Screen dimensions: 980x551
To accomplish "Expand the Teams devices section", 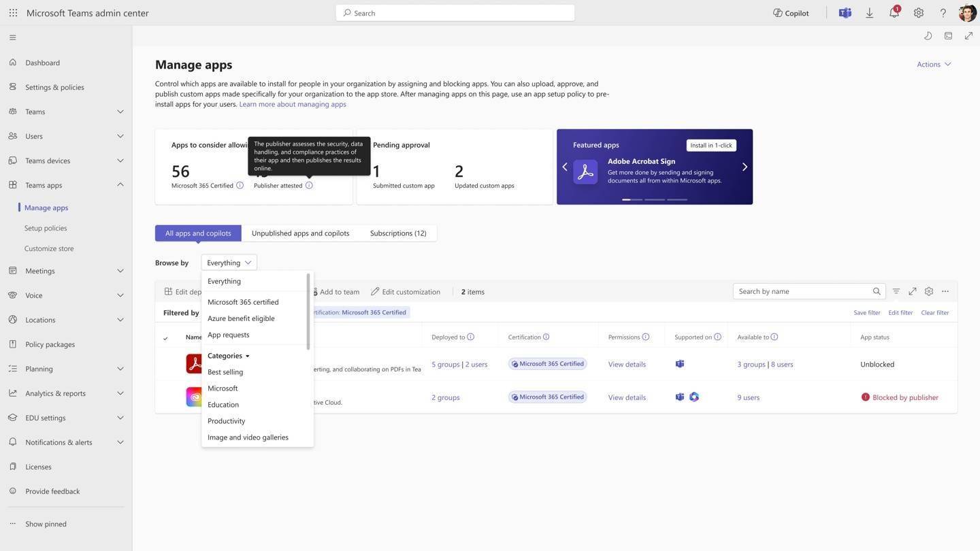I will pyautogui.click(x=120, y=161).
